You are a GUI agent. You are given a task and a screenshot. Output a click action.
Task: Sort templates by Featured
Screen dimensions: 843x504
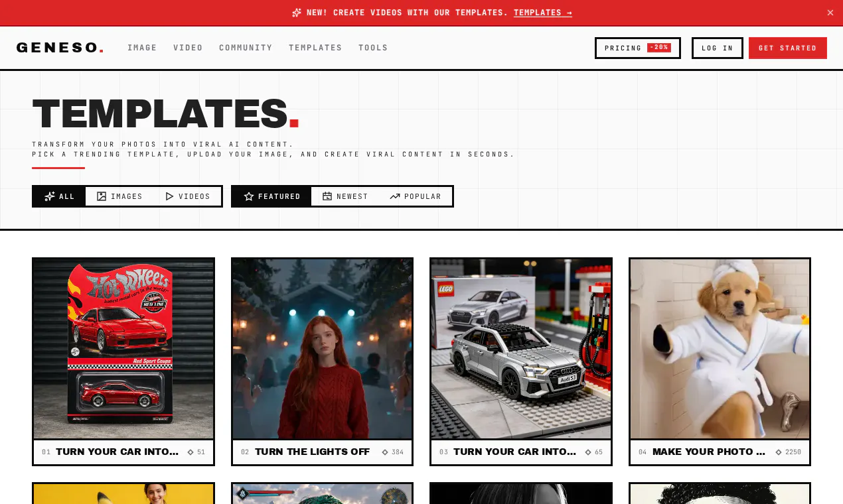pyautogui.click(x=272, y=196)
